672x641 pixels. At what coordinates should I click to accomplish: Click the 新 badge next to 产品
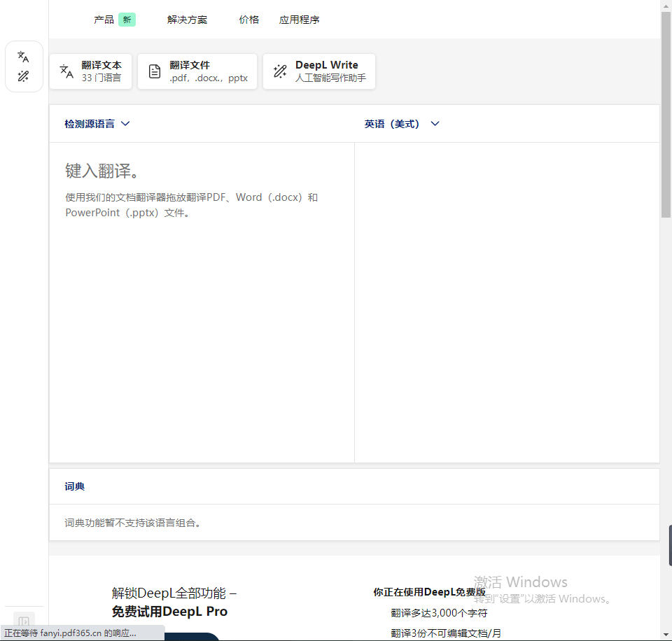click(x=127, y=20)
